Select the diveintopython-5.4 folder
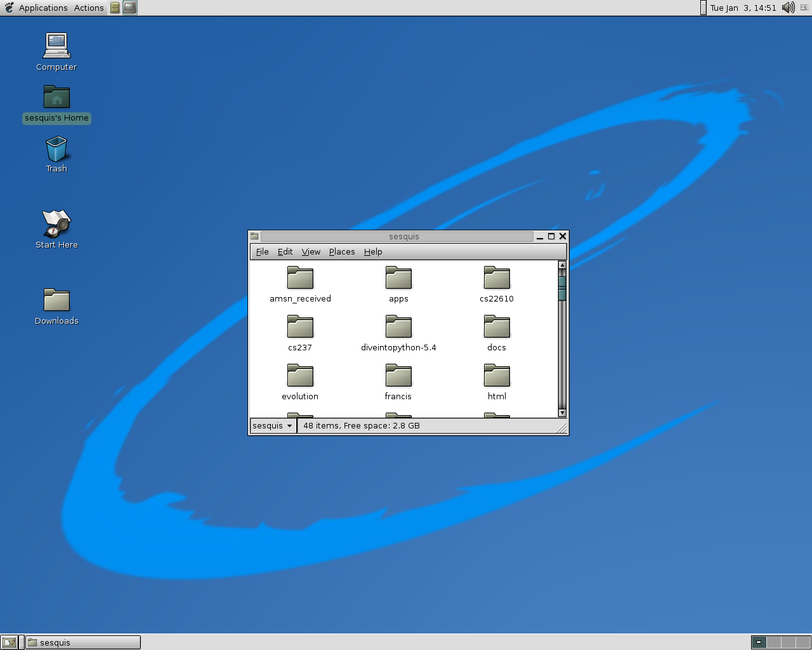Image resolution: width=812 pixels, height=650 pixels. 398,327
